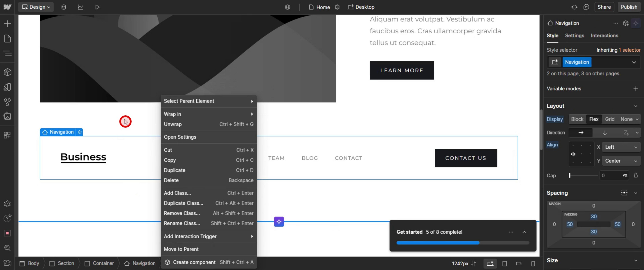The height and width of the screenshot is (270, 644).
Task: Open the comments speech bubble icon
Action: [586, 7]
